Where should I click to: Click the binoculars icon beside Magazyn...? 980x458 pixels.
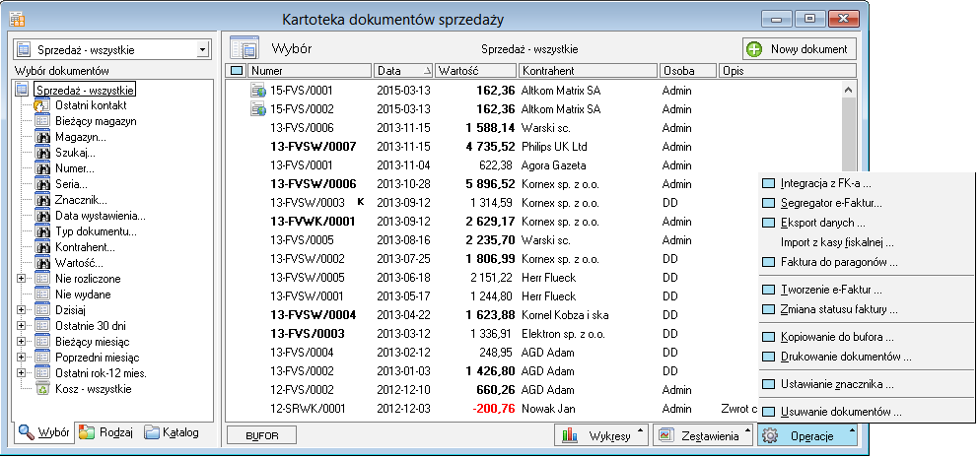click(x=41, y=137)
